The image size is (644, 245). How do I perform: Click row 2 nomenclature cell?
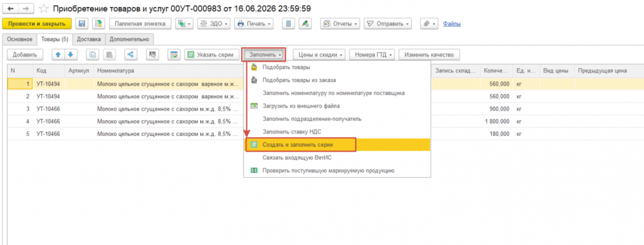pos(168,96)
